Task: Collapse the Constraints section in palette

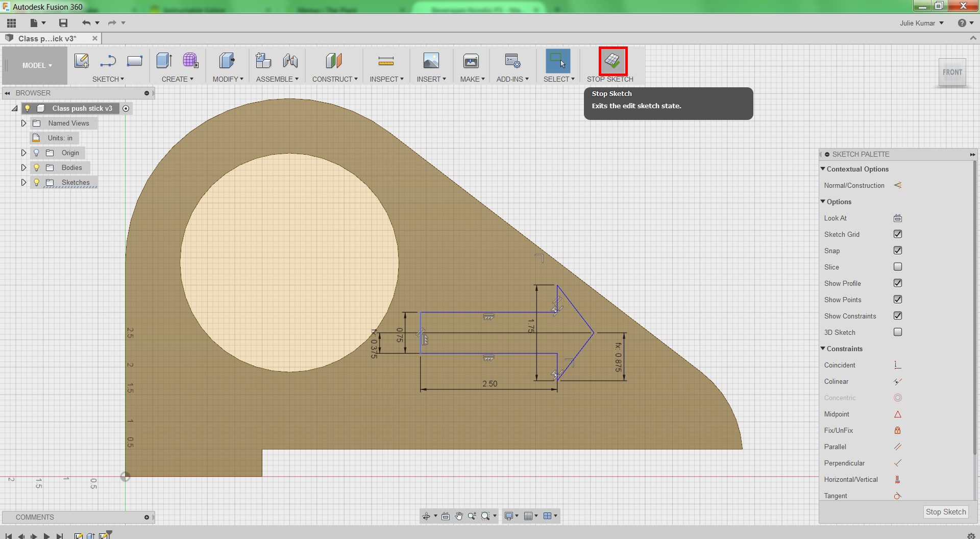Action: pos(823,349)
